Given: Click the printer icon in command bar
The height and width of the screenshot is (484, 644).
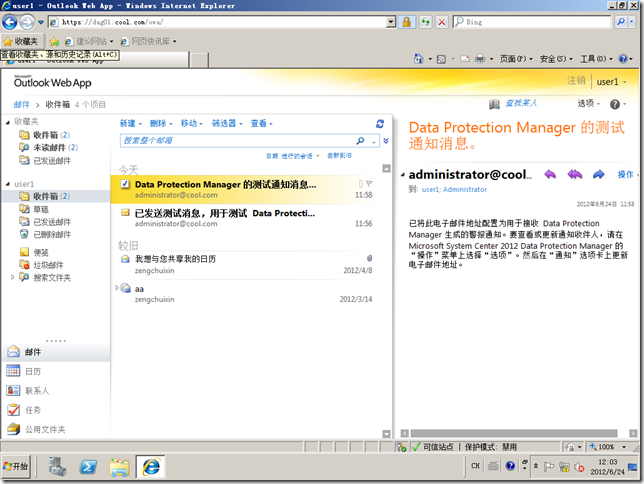Looking at the screenshot, I should pyautogui.click(x=480, y=59).
